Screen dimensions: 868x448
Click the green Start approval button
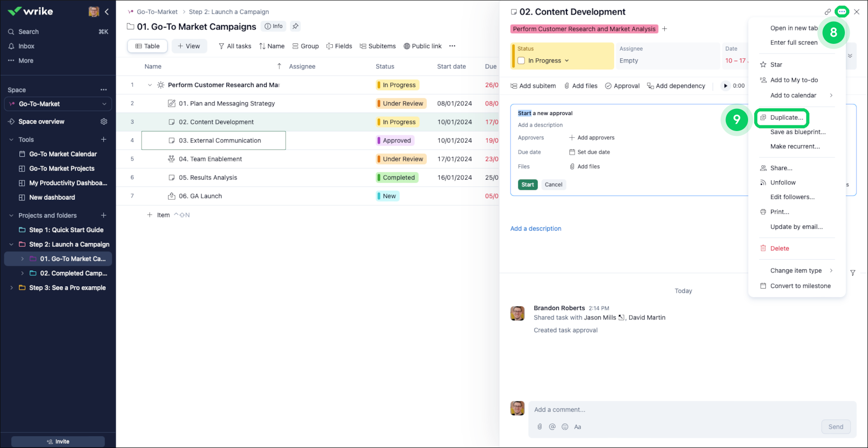(x=527, y=184)
